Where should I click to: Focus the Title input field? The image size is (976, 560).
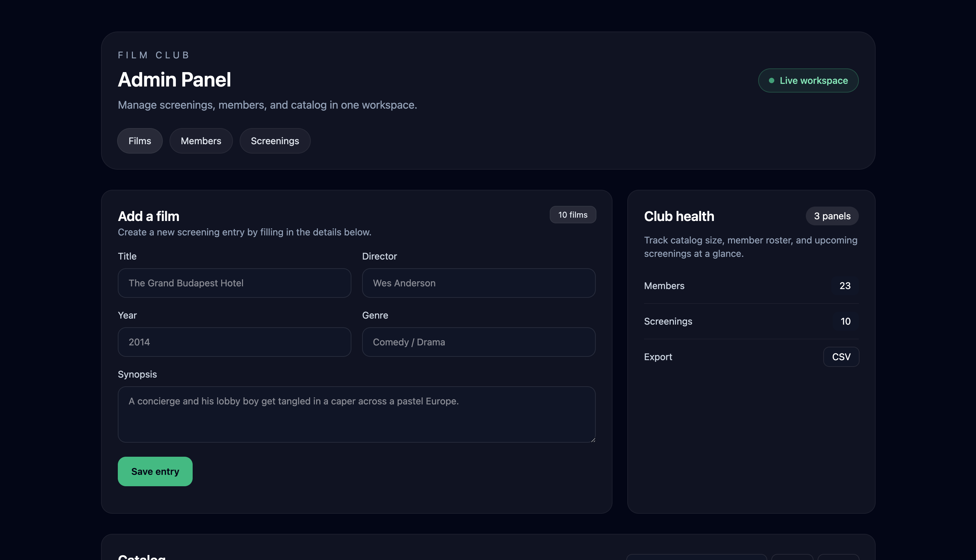pyautogui.click(x=234, y=283)
